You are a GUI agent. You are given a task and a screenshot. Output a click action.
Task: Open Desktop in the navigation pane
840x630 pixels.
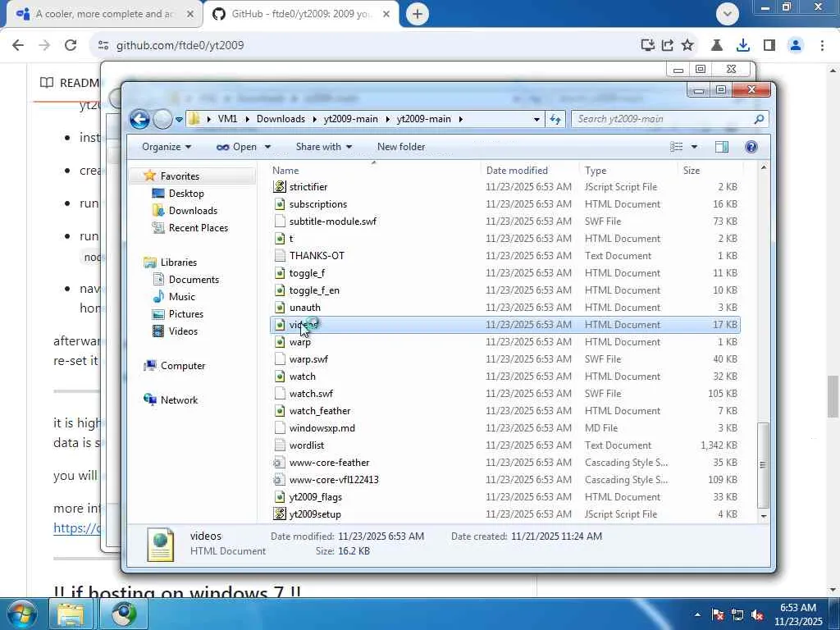(x=186, y=194)
